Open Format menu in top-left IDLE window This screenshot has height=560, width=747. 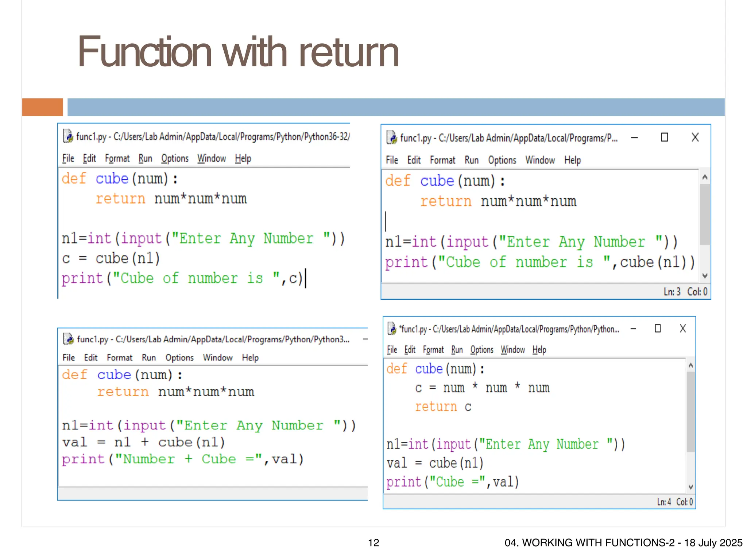117,158
